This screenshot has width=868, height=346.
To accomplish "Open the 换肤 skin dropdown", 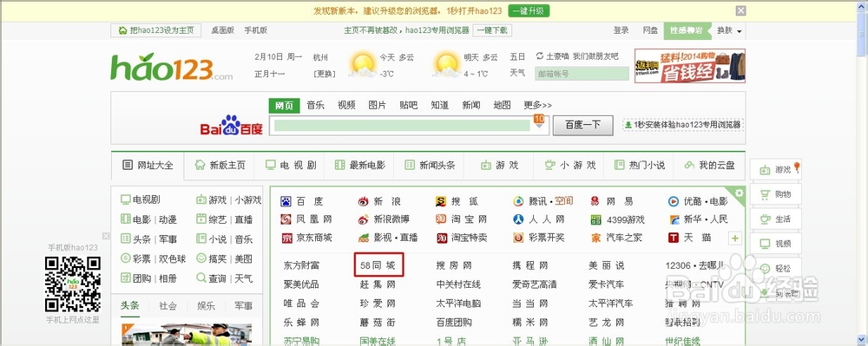I will coord(729,31).
